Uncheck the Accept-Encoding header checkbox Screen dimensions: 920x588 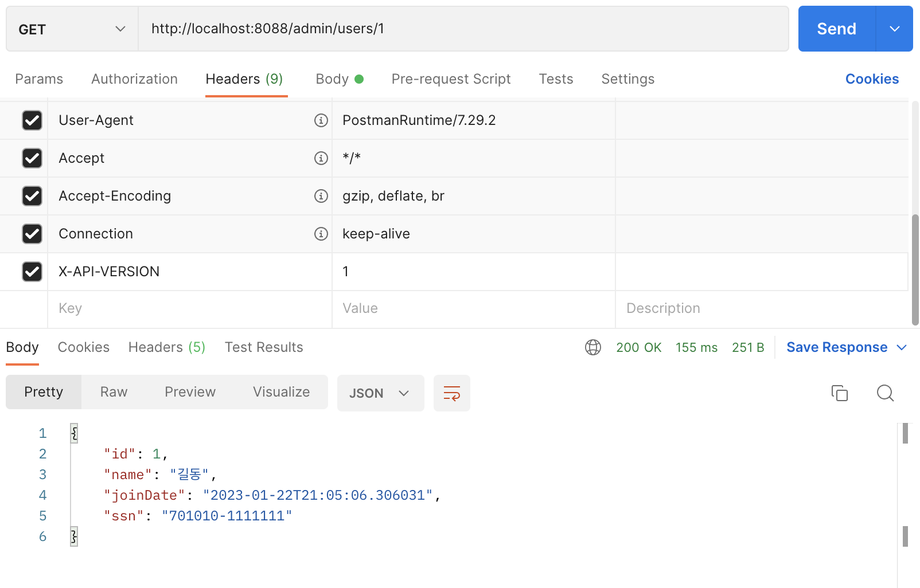pos(32,196)
